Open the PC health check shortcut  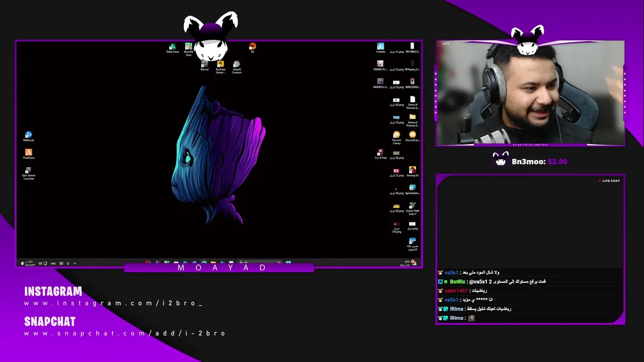pos(413,244)
